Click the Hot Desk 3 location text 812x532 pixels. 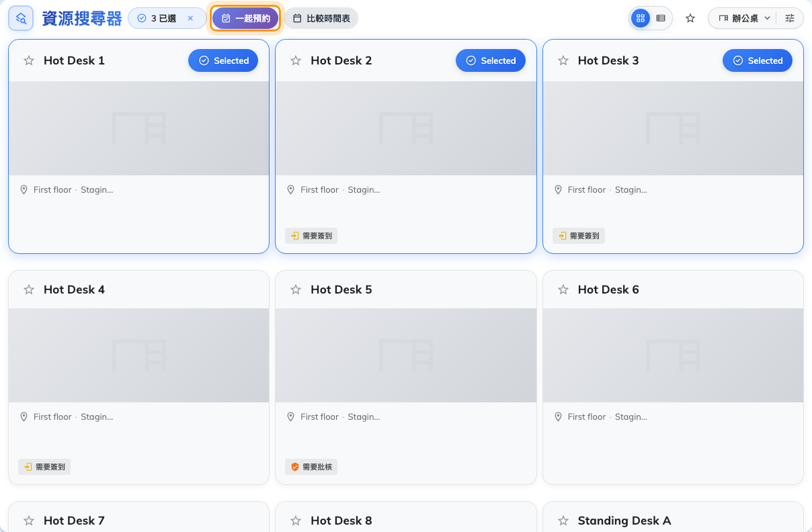pyautogui.click(x=607, y=190)
